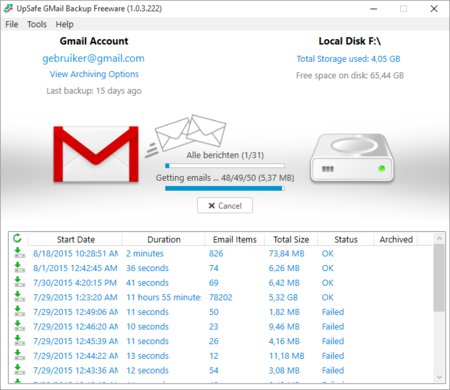
Task: Click Failed status of the 7/29/2015 12:43:36 backup
Action: point(333,371)
